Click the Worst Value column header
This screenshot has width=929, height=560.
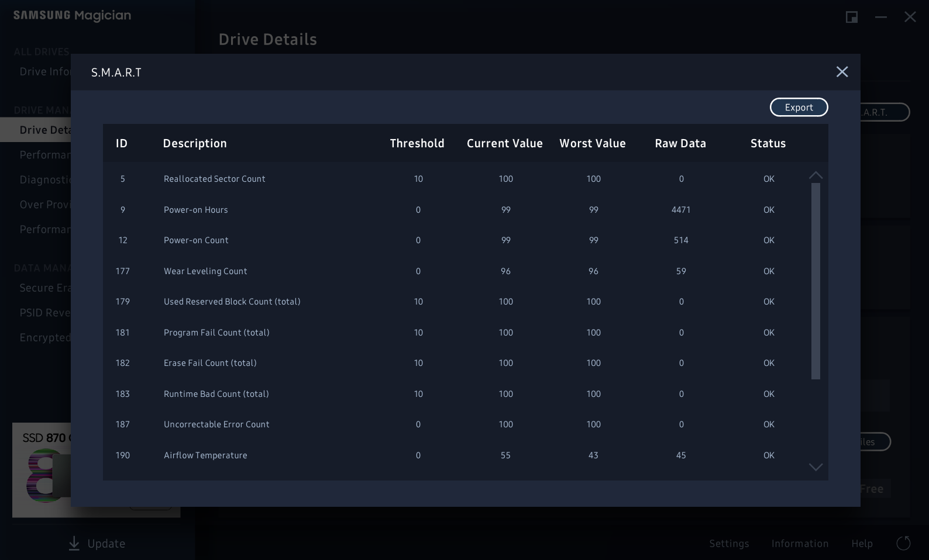593,143
